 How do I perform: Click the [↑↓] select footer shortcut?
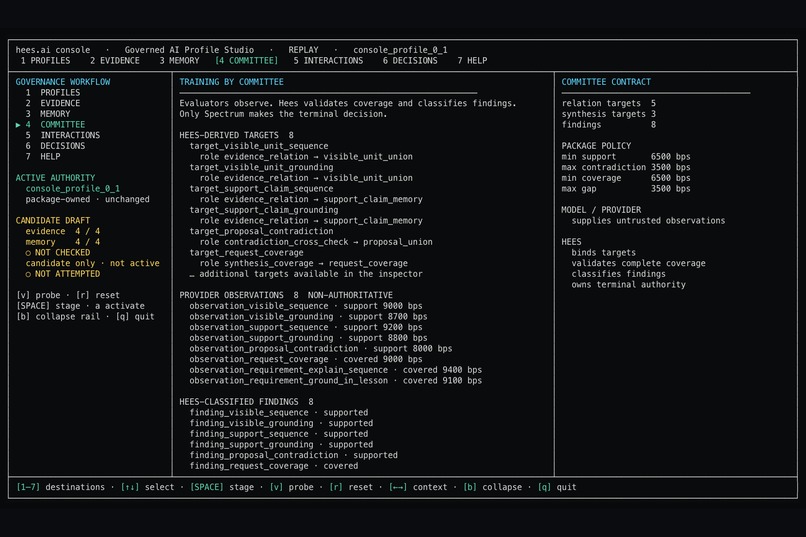148,487
